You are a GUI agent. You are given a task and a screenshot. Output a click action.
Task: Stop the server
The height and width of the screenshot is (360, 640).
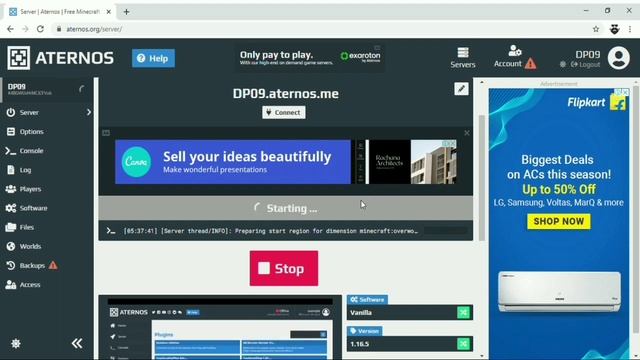tap(284, 268)
